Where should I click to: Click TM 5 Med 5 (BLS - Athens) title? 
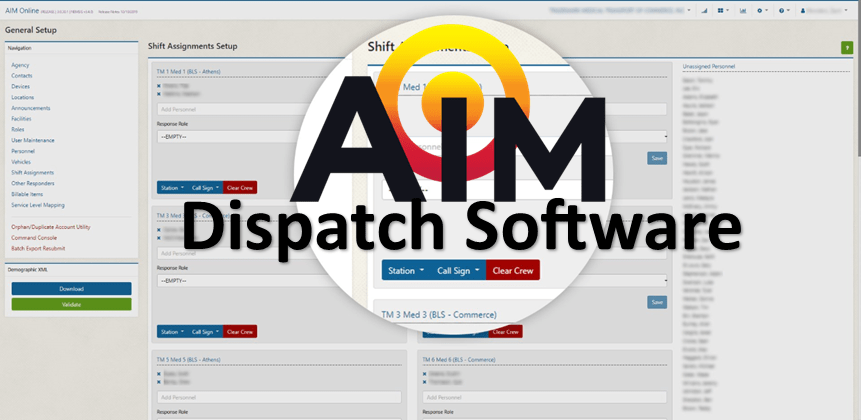coord(188,360)
